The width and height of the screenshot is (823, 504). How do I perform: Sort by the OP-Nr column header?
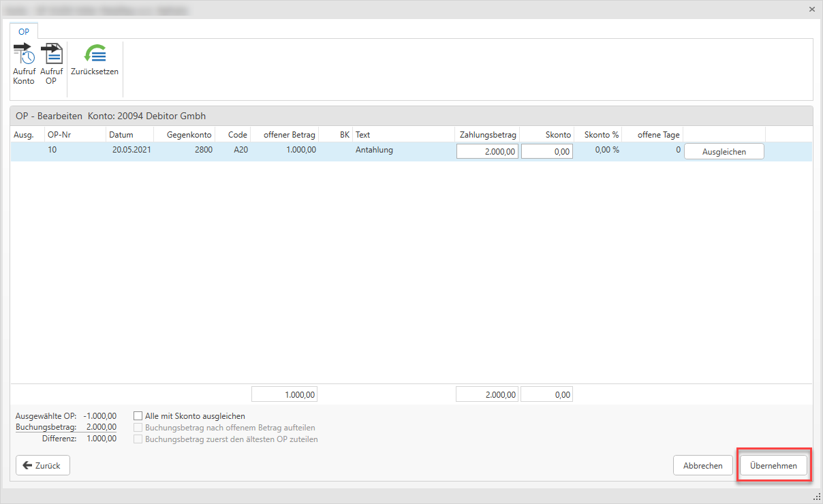tap(59, 135)
